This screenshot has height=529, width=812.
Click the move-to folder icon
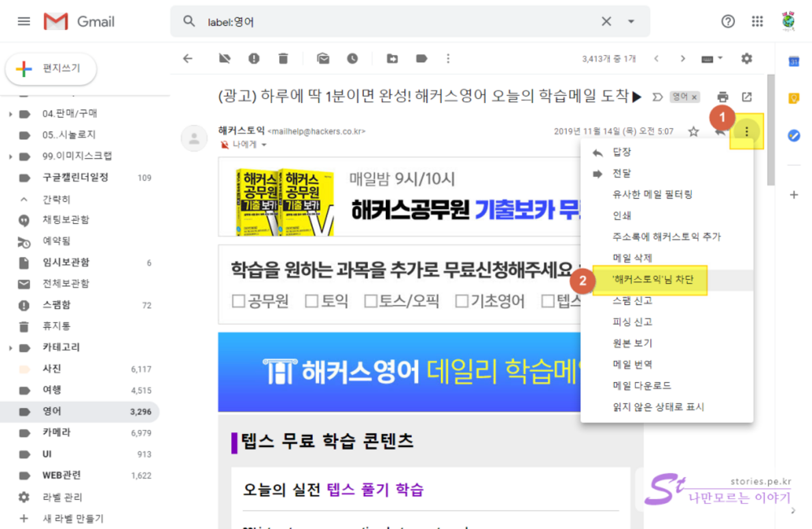tap(392, 59)
